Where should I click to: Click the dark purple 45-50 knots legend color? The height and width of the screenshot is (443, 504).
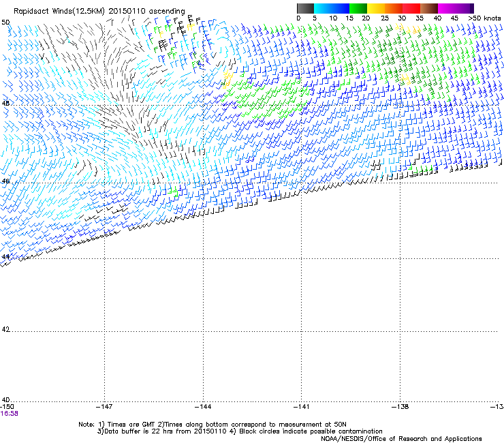[464, 8]
